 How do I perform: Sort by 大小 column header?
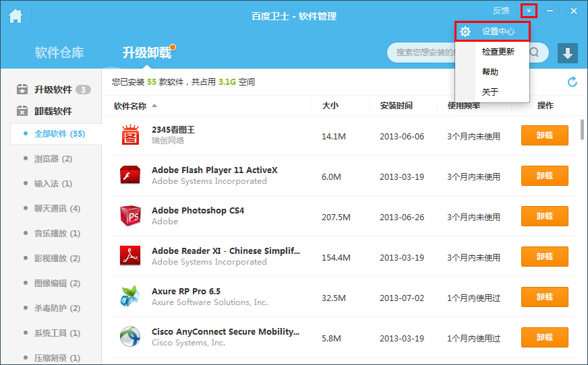point(330,106)
